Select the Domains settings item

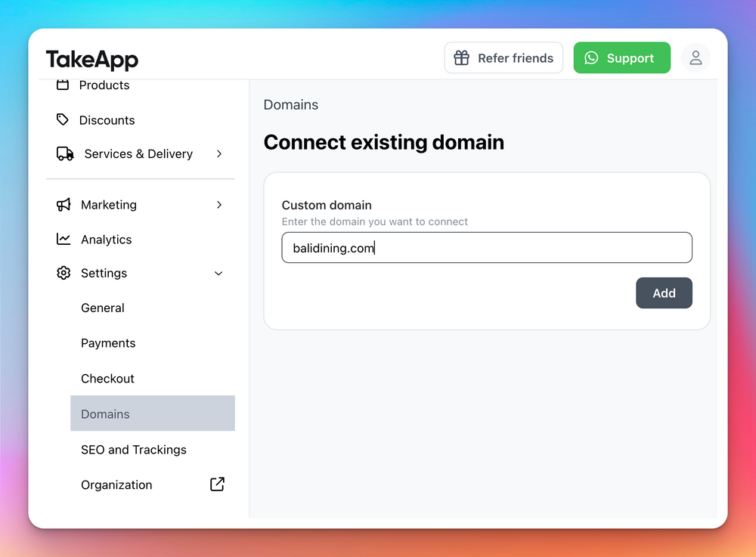tap(153, 413)
